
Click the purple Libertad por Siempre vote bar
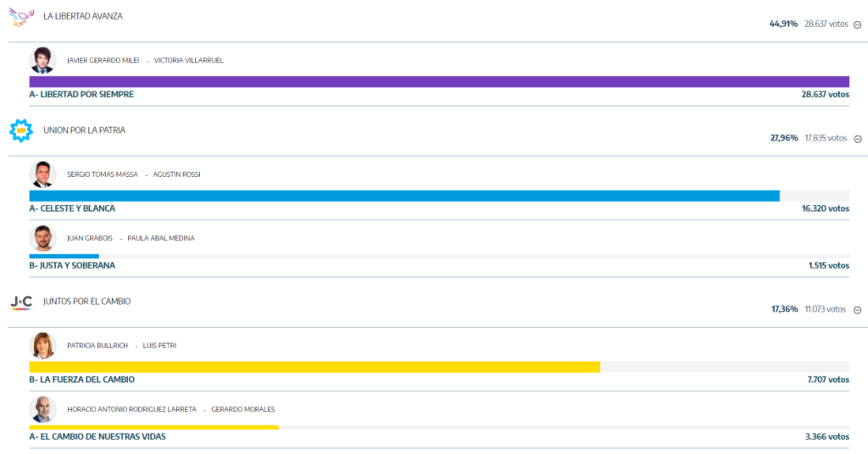pos(439,82)
